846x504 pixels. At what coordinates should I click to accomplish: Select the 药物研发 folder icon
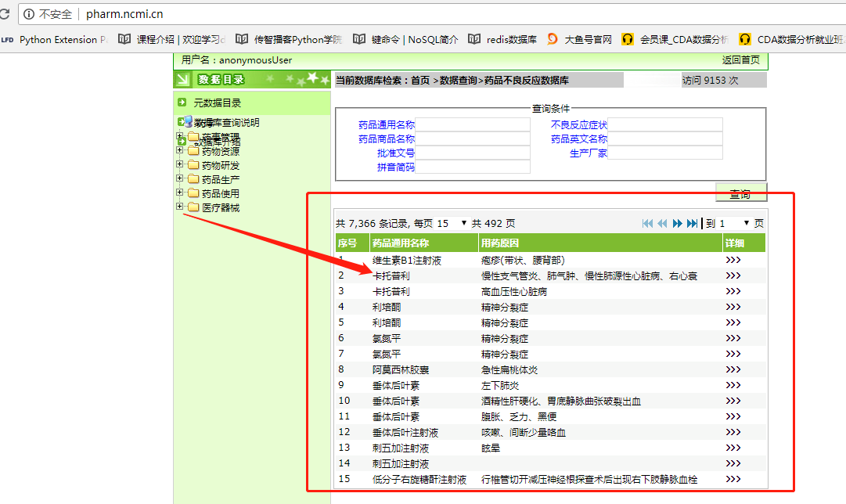tap(193, 164)
